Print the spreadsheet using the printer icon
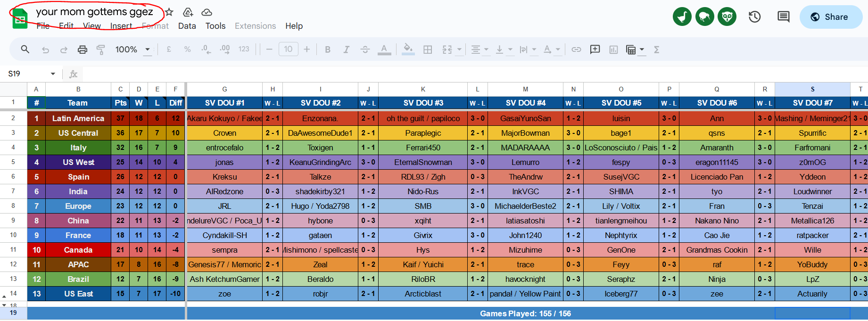Screen dimensions: 868x321 pyautogui.click(x=82, y=49)
